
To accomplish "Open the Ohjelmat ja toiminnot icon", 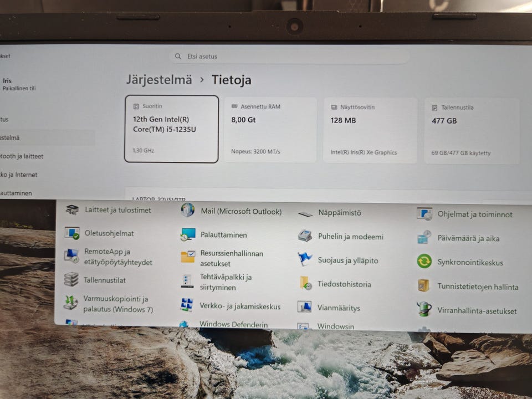I will (x=424, y=214).
